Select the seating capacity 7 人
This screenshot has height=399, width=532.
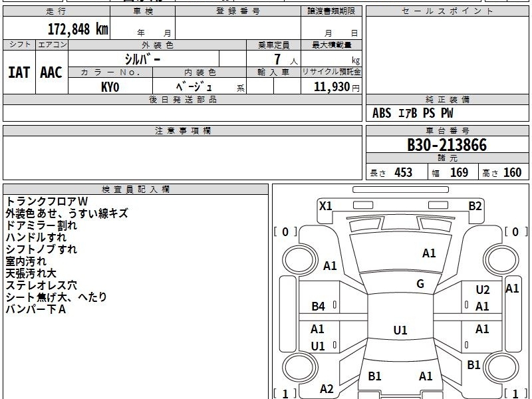coord(285,60)
